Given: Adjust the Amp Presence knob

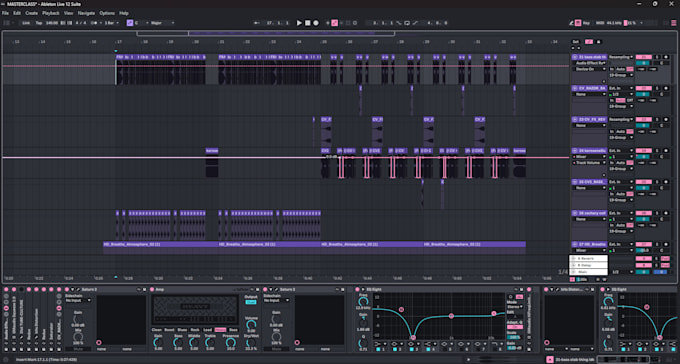Looking at the screenshot, I should point(231,342).
